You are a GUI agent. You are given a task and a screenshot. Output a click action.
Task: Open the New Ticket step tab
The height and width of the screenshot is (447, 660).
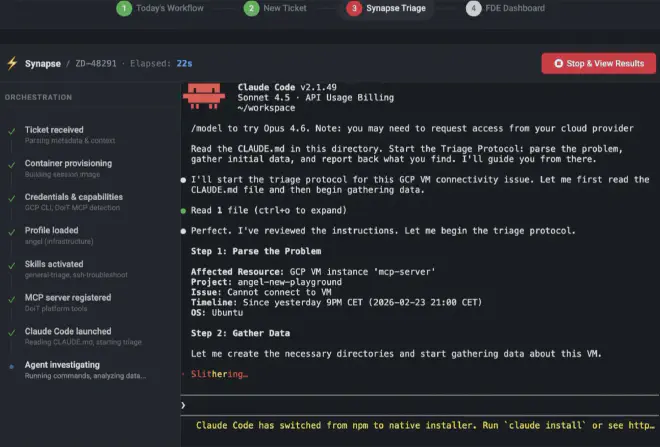tap(276, 8)
